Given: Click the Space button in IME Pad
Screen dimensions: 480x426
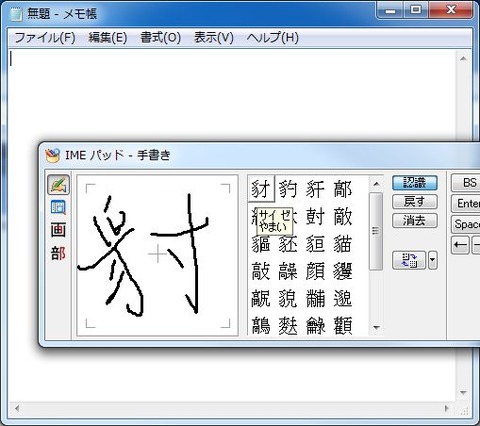Looking at the screenshot, I should click(x=466, y=224).
